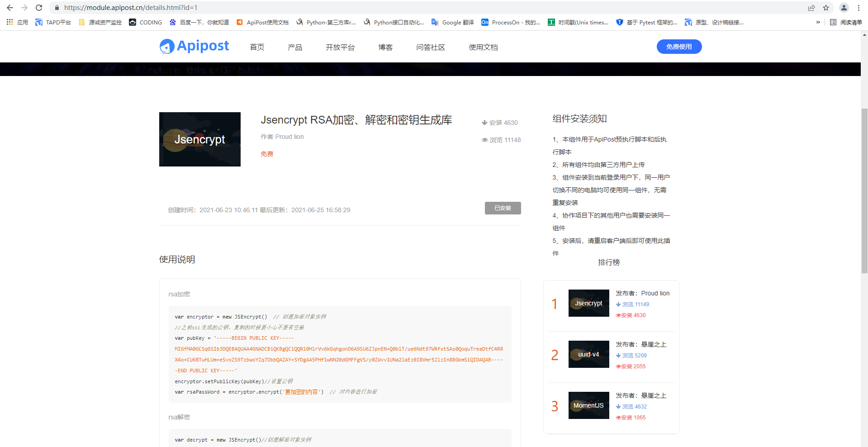Open rank 2 uuid-v4 thumbnail
Viewport: 868px width, 447px height.
589,354
